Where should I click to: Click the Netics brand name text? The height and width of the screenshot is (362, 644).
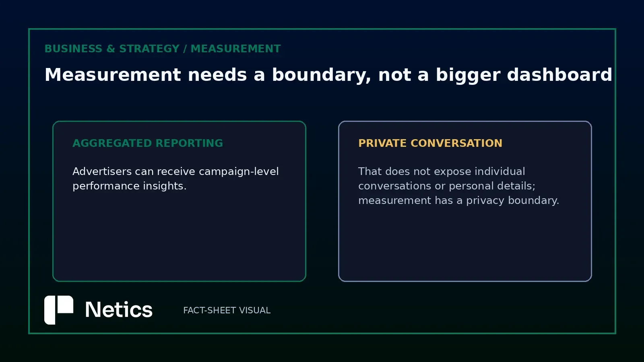point(119,310)
